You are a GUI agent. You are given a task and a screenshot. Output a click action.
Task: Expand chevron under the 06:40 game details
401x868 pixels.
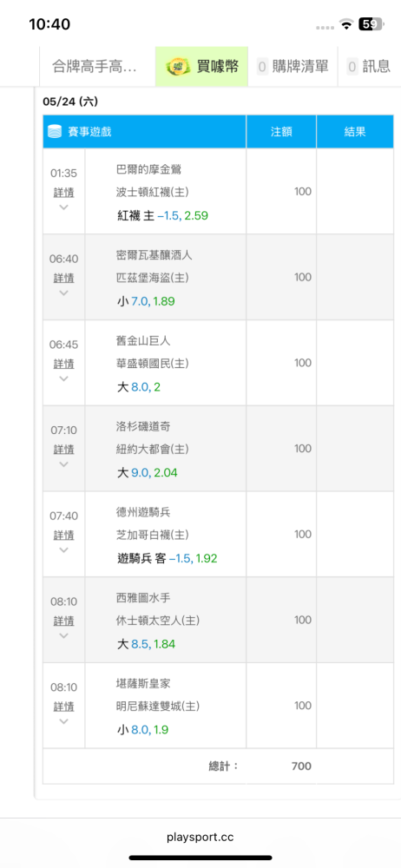63,293
